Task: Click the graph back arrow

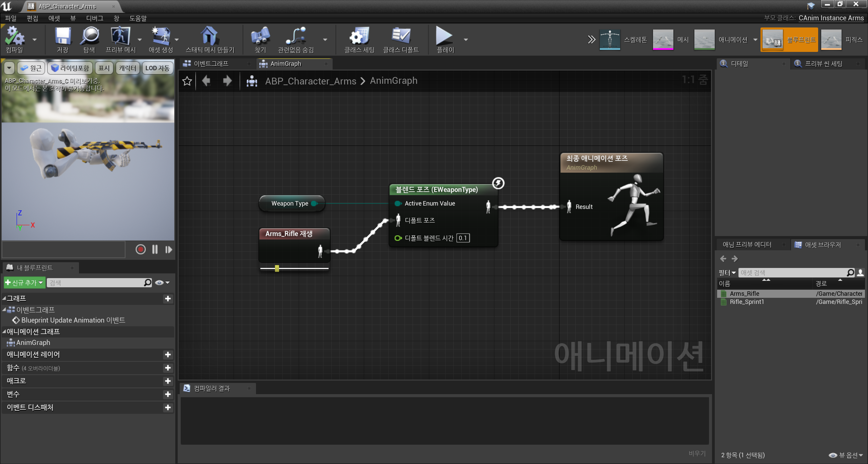Action: point(206,81)
